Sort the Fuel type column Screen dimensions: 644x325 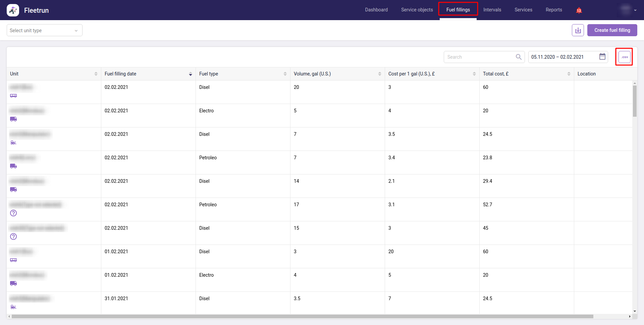click(285, 74)
